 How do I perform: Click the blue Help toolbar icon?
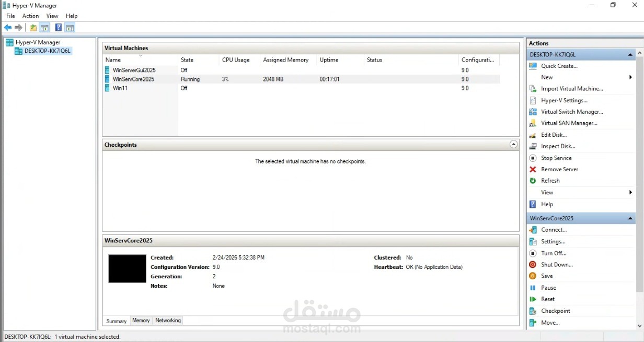(x=59, y=28)
